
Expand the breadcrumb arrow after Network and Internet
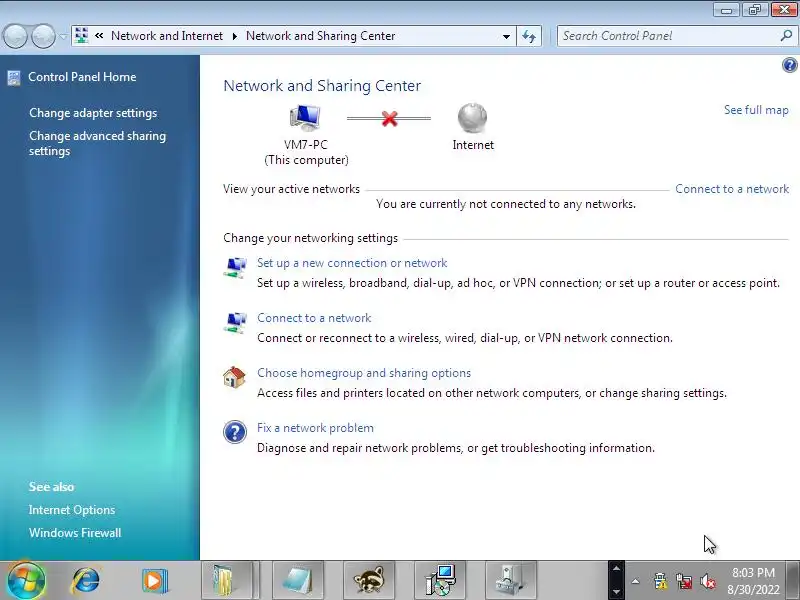tap(235, 36)
